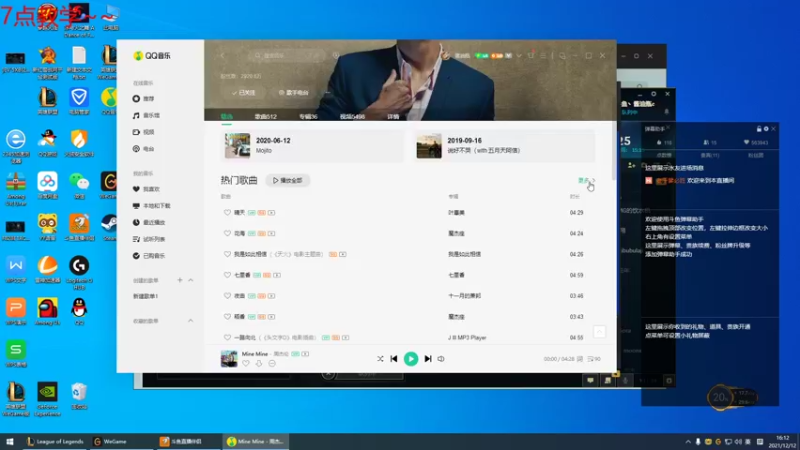Open more options for Mine Mine

click(x=272, y=364)
